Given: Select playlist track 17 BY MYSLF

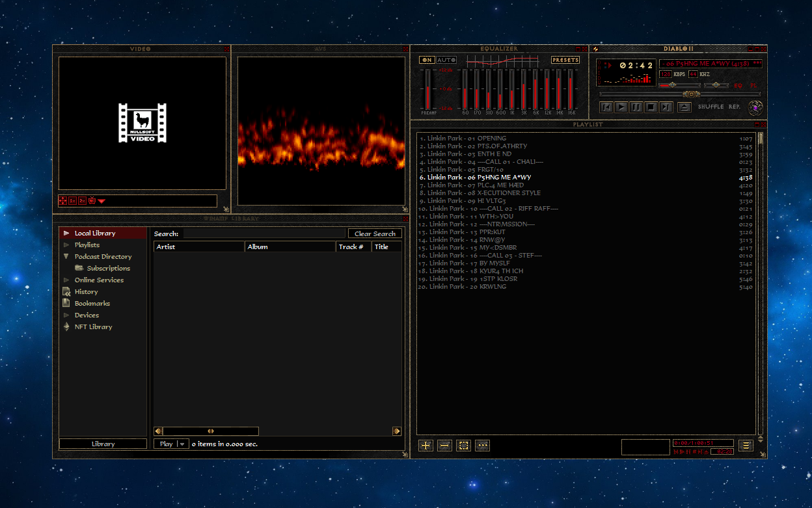Looking at the screenshot, I should pyautogui.click(x=586, y=263).
